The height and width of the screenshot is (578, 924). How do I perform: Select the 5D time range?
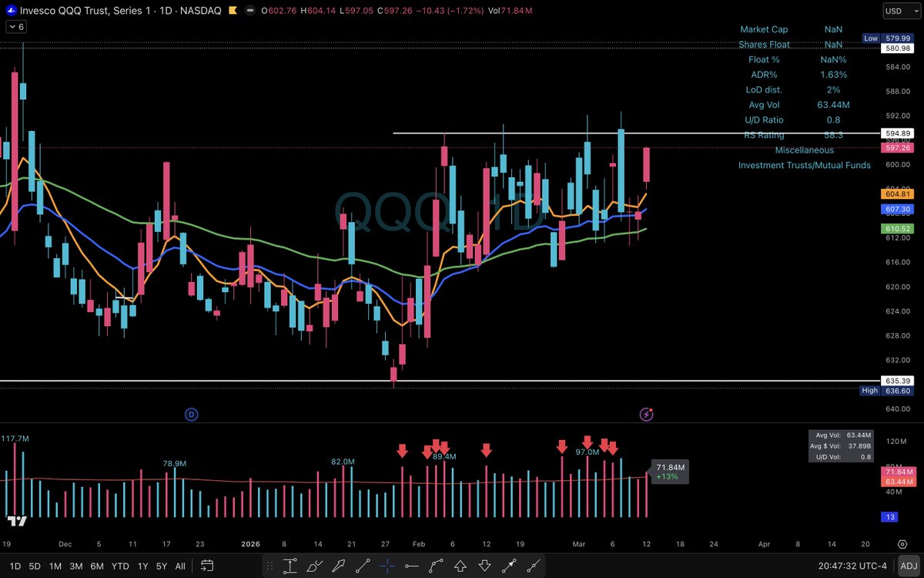35,566
